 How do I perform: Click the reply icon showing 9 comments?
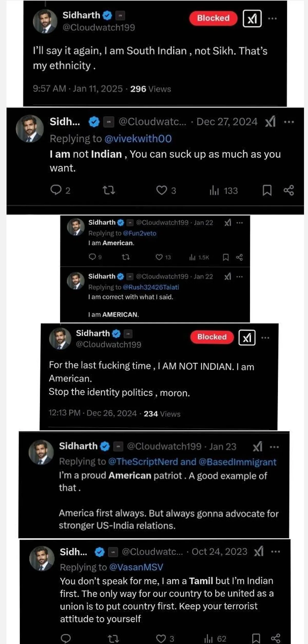pyautogui.click(x=92, y=257)
